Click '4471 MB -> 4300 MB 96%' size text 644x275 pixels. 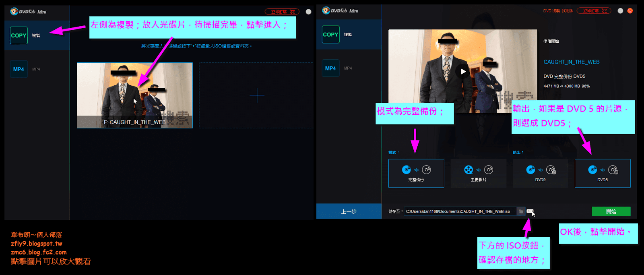click(x=566, y=86)
